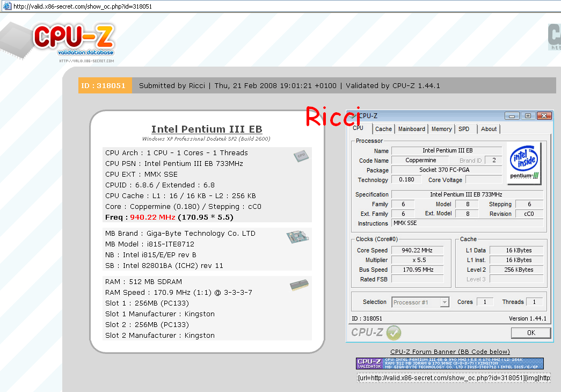
Task: Click the Brand ID value 2
Action: tap(494, 160)
